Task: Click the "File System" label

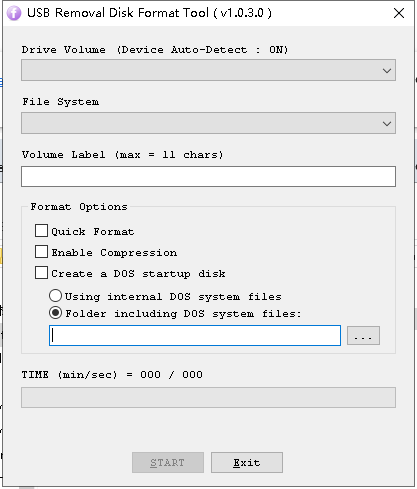Action: 61,102
